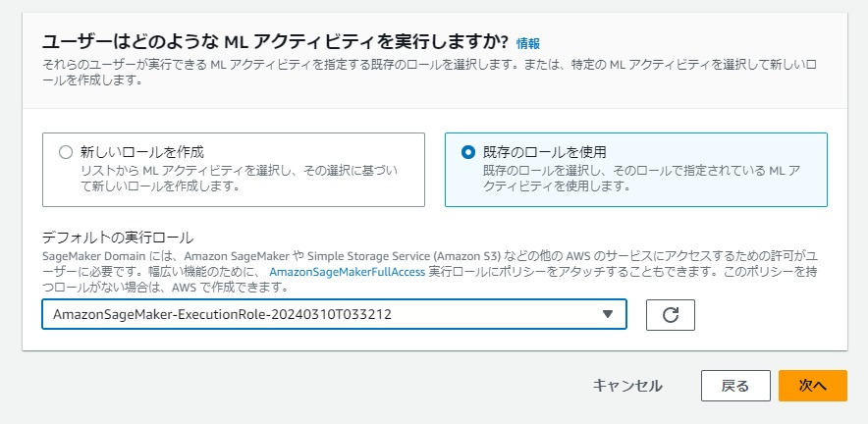Click the 新しいロールを作成 option title
This screenshot has height=424, width=868.
(141, 152)
